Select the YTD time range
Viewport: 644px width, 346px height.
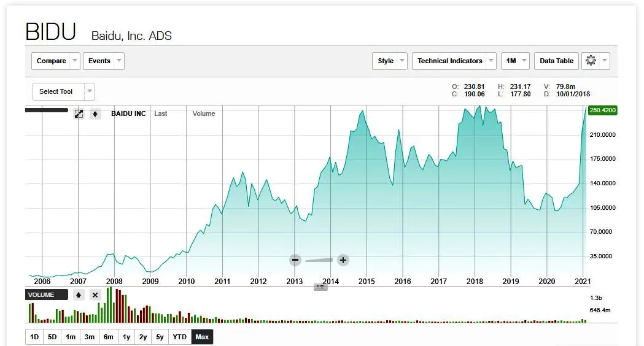coord(179,337)
